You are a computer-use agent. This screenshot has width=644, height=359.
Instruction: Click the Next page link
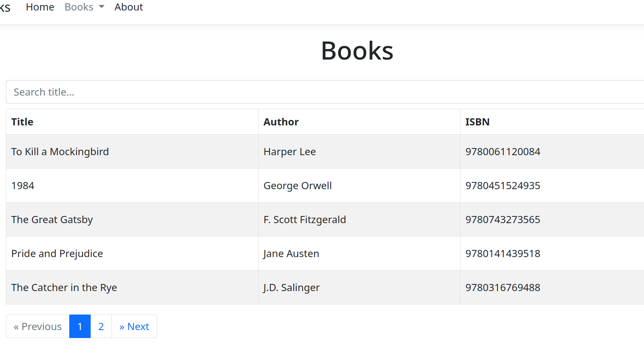pos(134,326)
